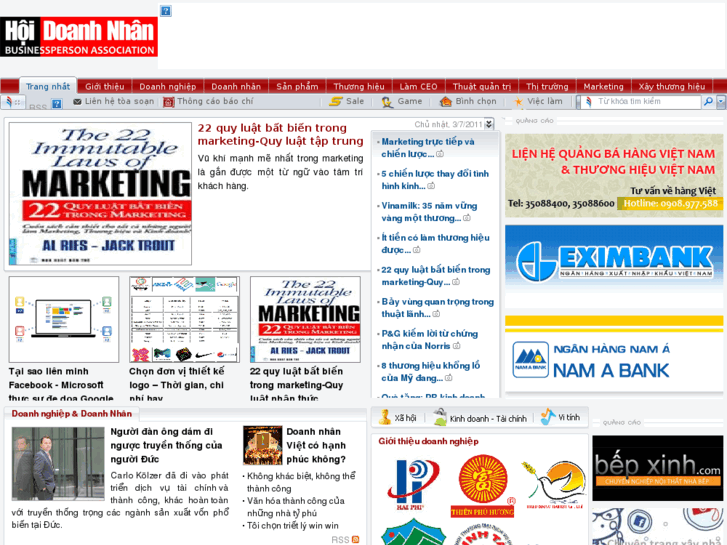This screenshot has width=727, height=545.
Task: Open 8 thương hiệu khổng lồ link
Action: [x=430, y=372]
